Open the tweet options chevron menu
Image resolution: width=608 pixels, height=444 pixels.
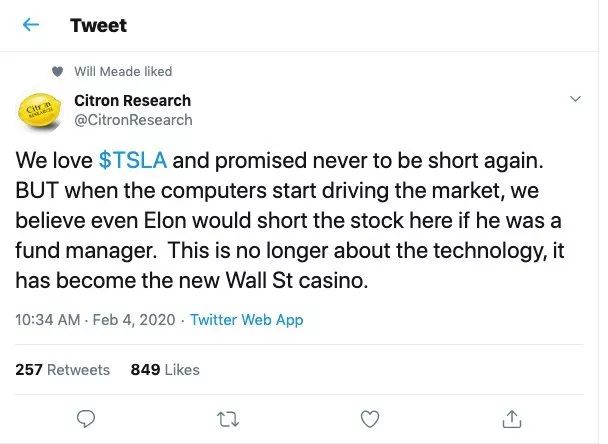[x=575, y=100]
